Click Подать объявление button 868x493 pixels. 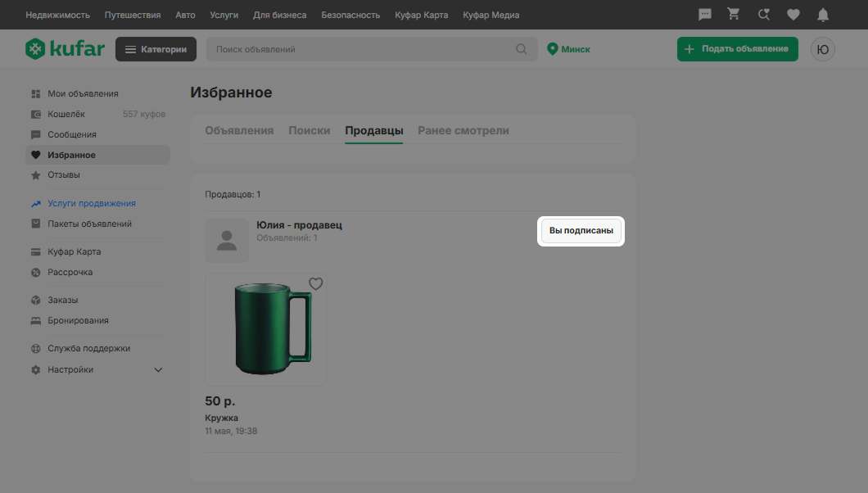737,49
